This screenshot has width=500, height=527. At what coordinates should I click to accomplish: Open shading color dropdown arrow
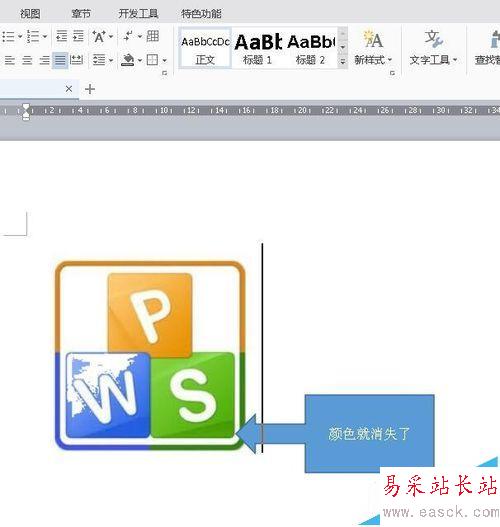point(140,61)
